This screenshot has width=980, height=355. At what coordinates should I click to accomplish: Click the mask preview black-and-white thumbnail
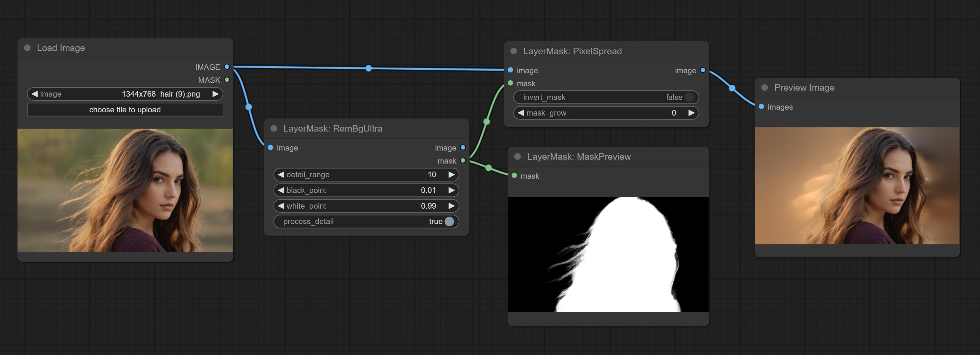point(608,254)
